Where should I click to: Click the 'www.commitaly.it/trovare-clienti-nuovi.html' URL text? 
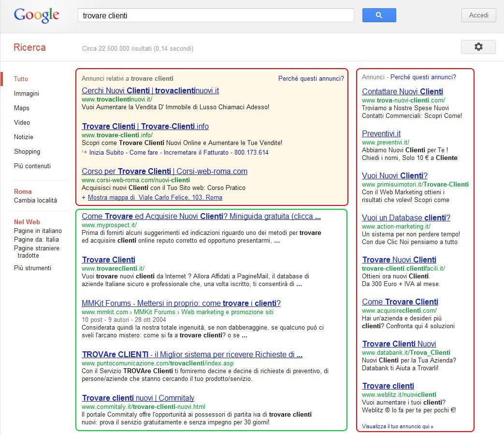(x=144, y=406)
